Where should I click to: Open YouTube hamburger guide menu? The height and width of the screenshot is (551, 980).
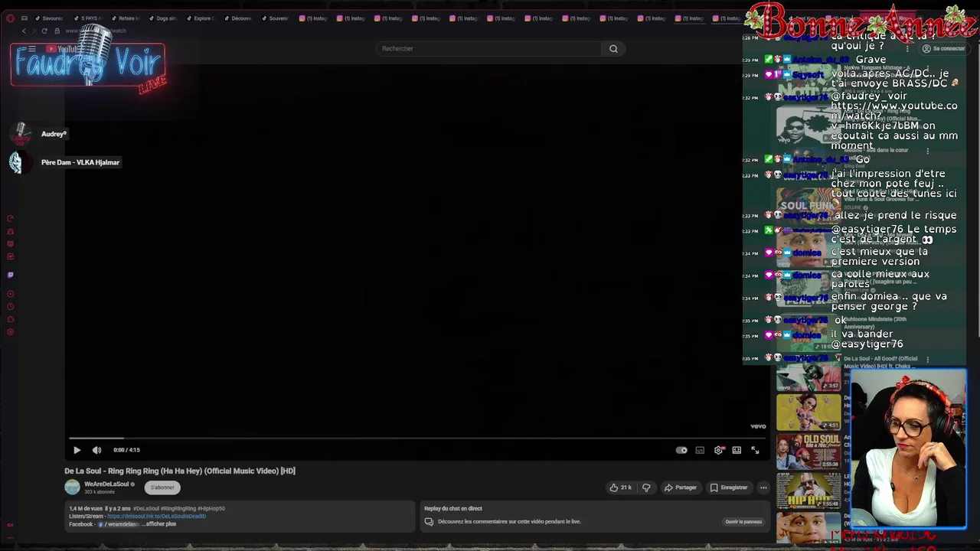click(x=31, y=49)
